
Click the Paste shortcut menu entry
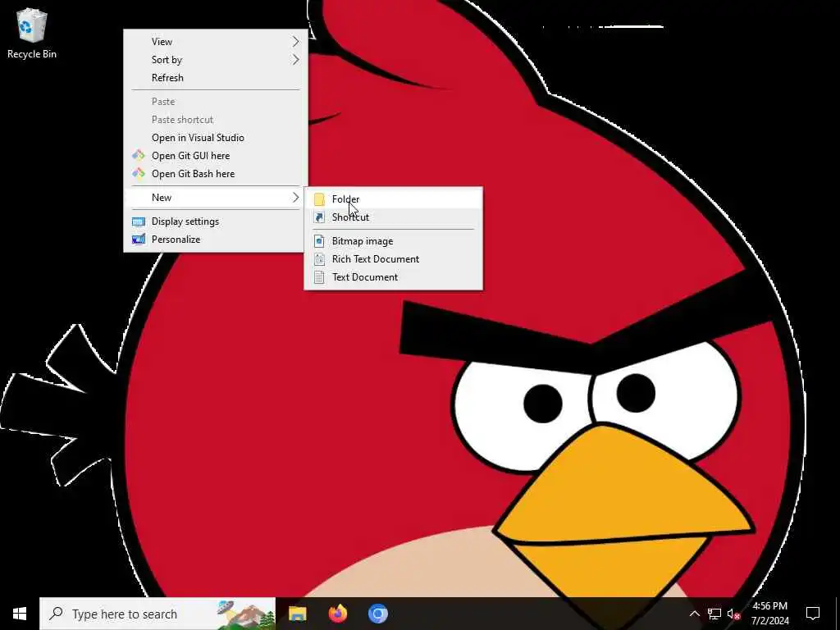tap(216, 120)
